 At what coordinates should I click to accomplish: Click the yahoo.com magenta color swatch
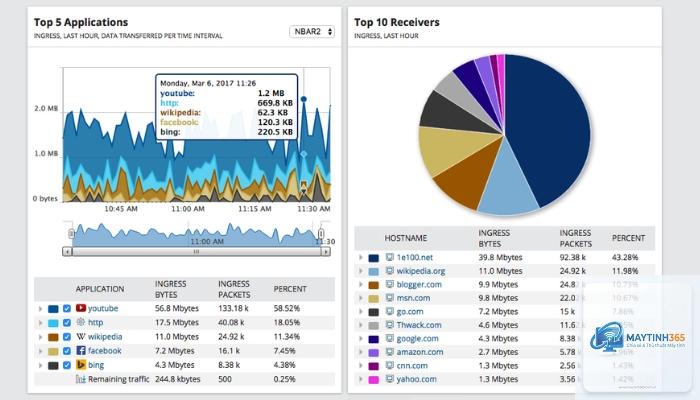pos(373,379)
